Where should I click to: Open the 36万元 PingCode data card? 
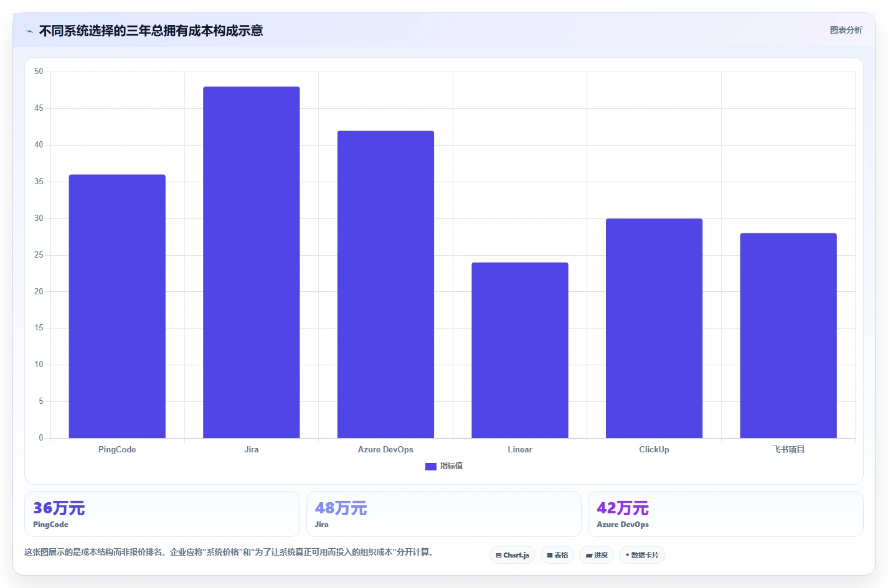click(x=162, y=514)
